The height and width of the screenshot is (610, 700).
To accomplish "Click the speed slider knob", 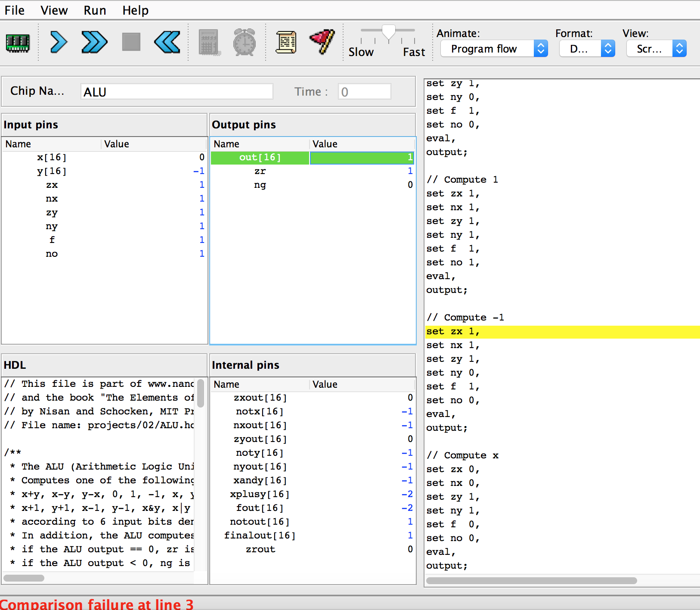I will coord(389,32).
